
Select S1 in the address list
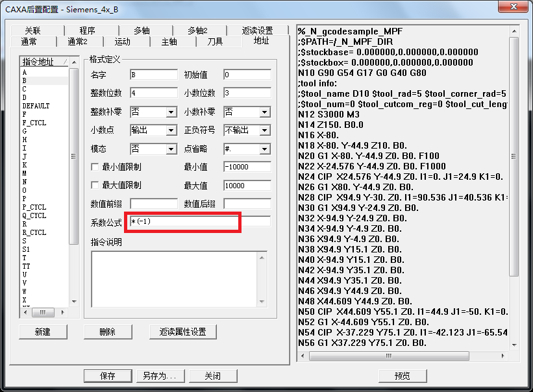[44, 249]
